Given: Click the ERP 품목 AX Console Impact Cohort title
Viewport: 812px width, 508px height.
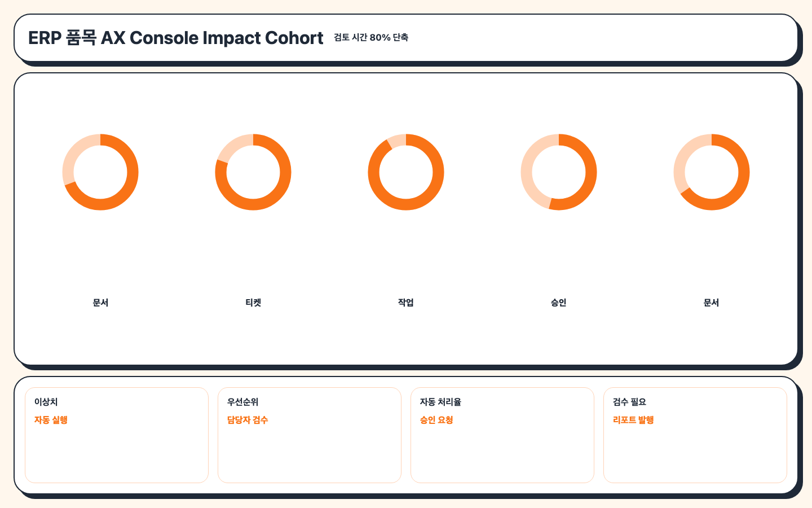Looking at the screenshot, I should click(x=176, y=38).
